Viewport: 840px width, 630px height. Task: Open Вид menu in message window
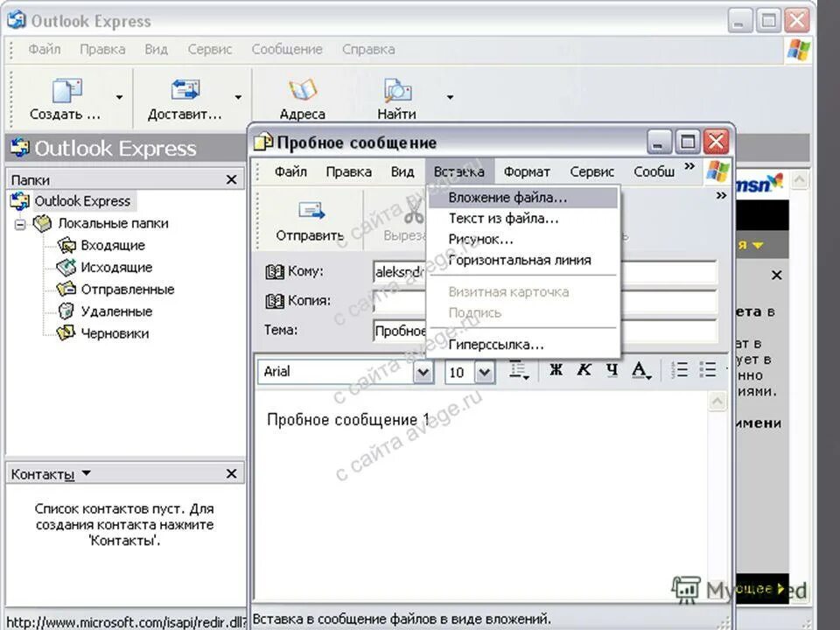point(402,171)
